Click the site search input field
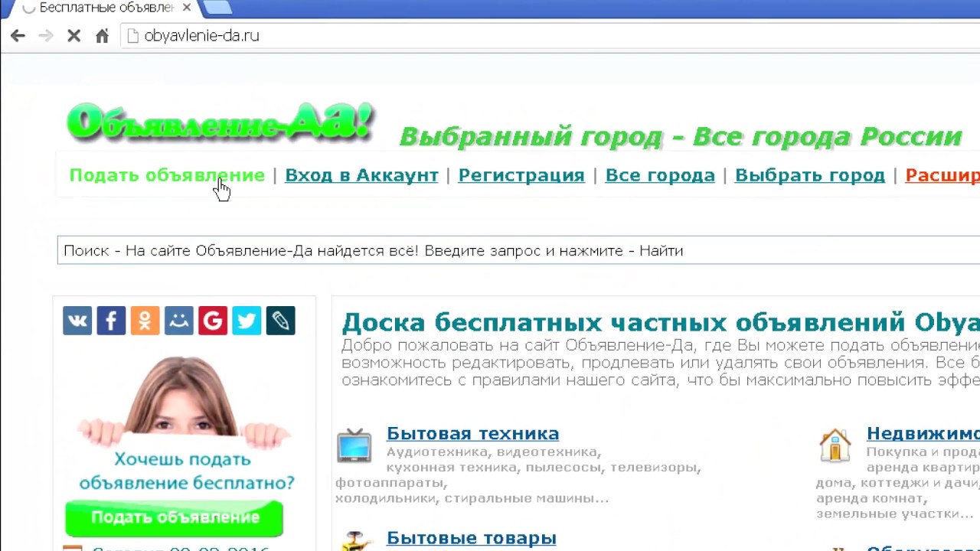 coord(518,250)
